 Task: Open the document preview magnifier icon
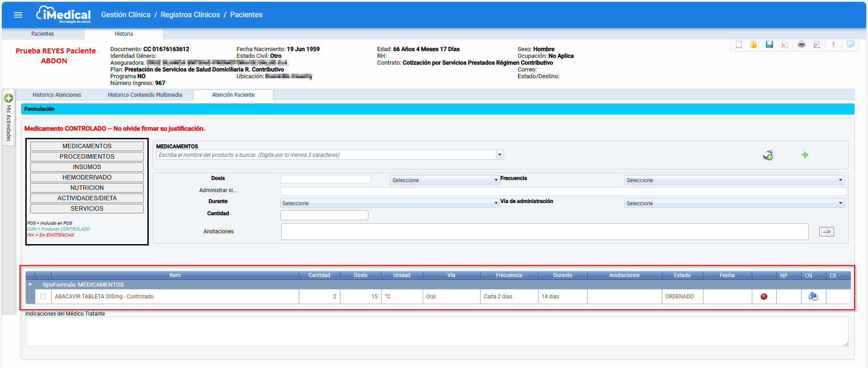point(816,44)
